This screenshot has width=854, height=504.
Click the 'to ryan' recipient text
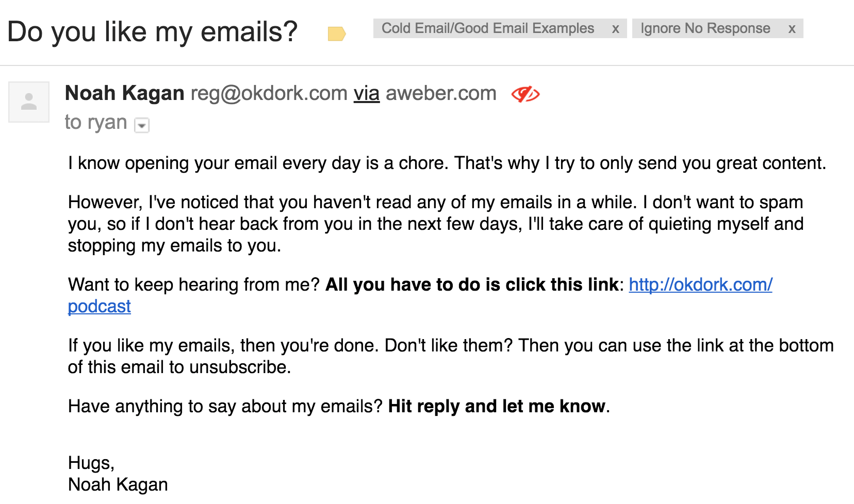tap(96, 122)
